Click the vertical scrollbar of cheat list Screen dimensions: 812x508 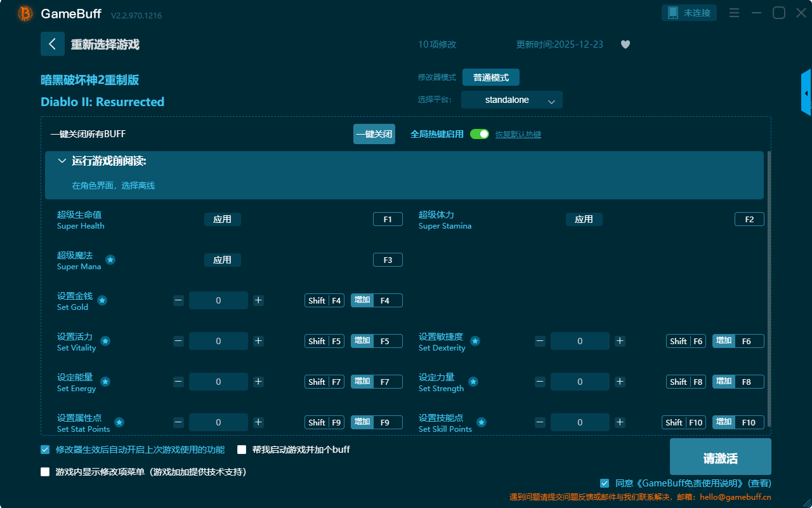coord(769,286)
